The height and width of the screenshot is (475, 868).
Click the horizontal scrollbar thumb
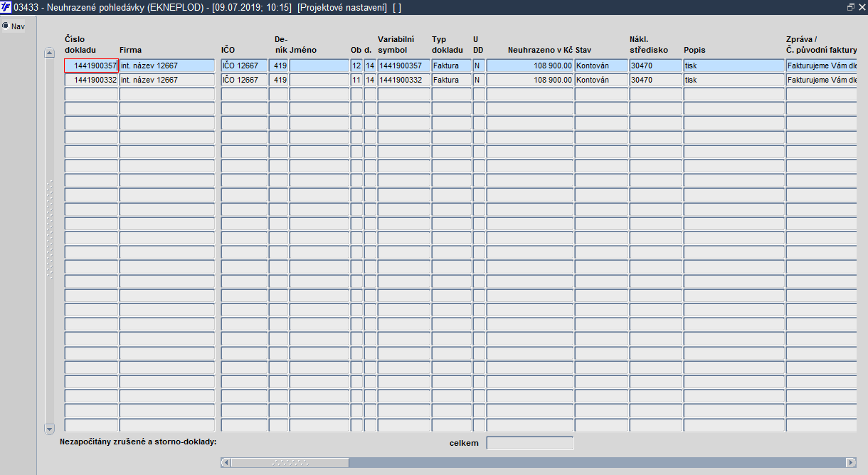[290, 462]
